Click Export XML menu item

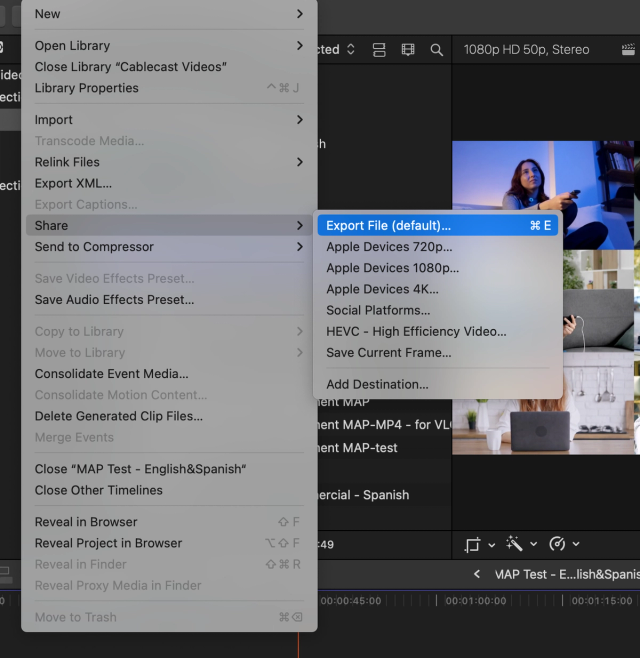(x=73, y=183)
